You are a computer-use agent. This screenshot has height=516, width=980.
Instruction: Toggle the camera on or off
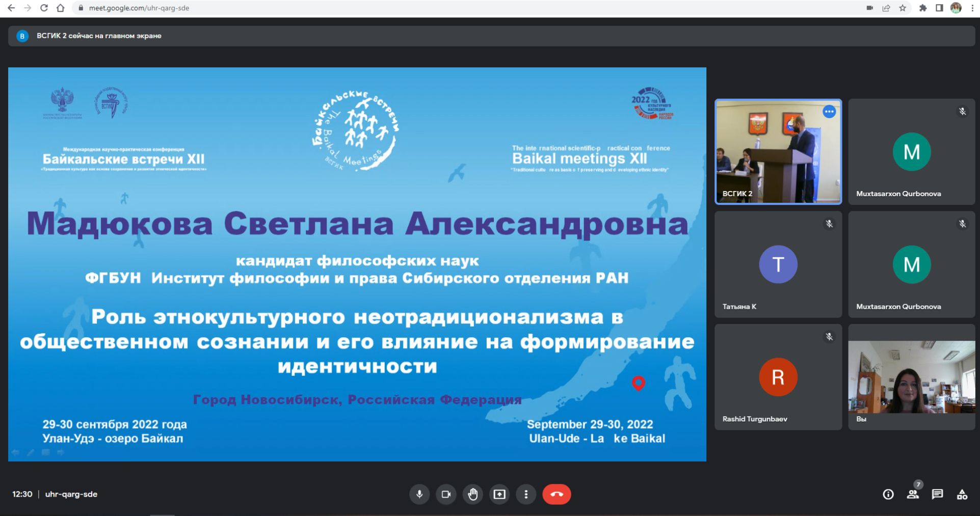[446, 494]
